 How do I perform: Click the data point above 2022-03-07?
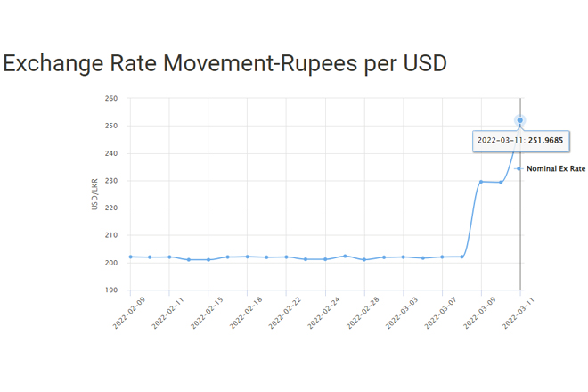pyautogui.click(x=443, y=257)
